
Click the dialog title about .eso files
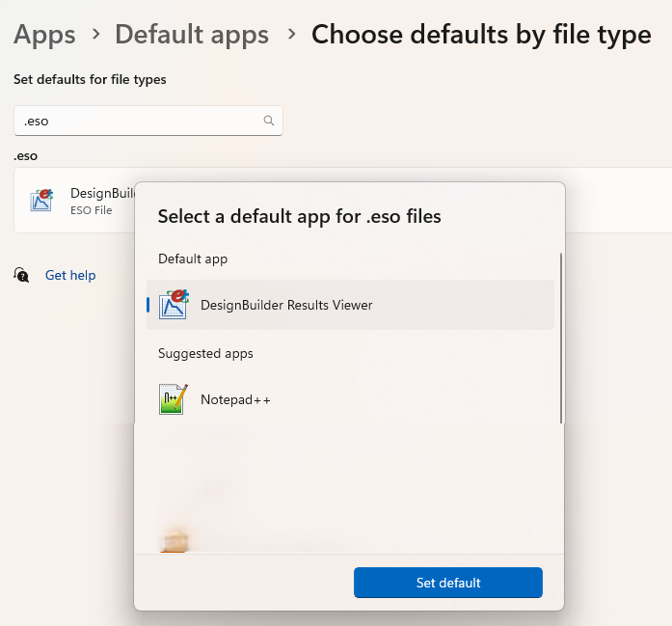[x=299, y=216]
